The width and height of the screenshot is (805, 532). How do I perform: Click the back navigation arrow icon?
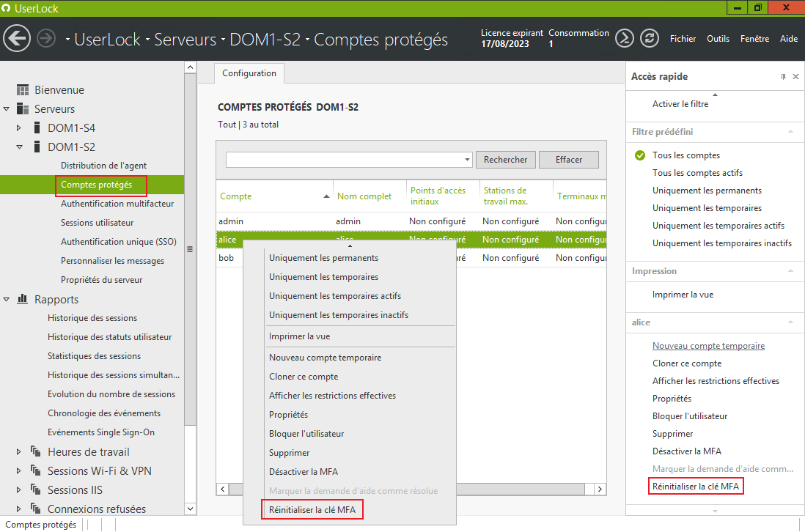click(17, 39)
